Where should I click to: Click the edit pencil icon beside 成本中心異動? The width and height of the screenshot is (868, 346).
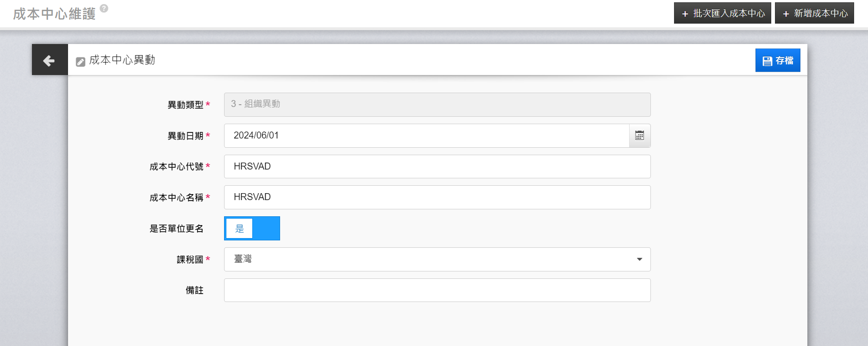[81, 62]
